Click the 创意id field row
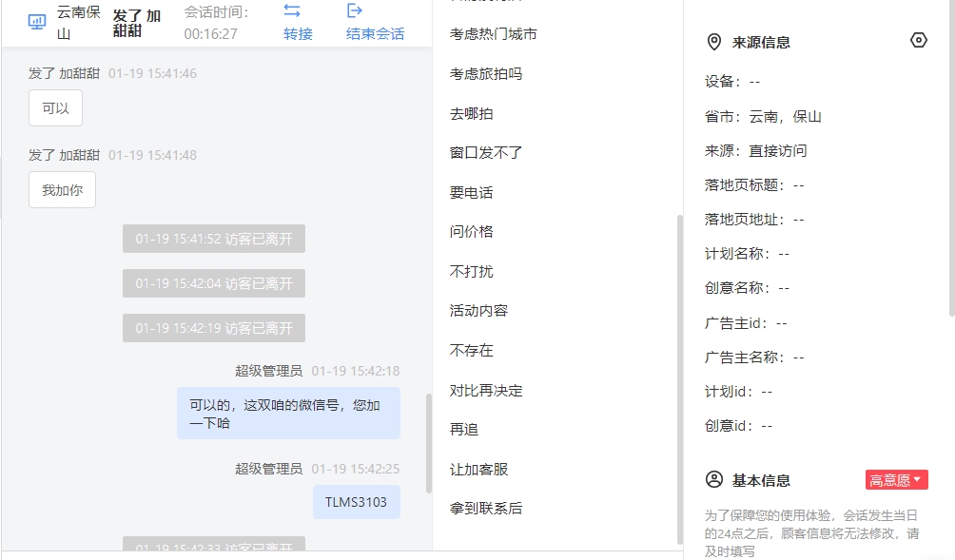The image size is (955, 560). (x=739, y=426)
